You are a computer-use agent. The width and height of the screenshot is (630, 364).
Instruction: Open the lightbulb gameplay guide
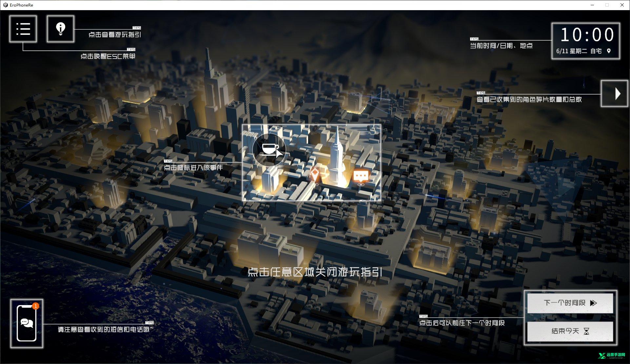(x=60, y=29)
